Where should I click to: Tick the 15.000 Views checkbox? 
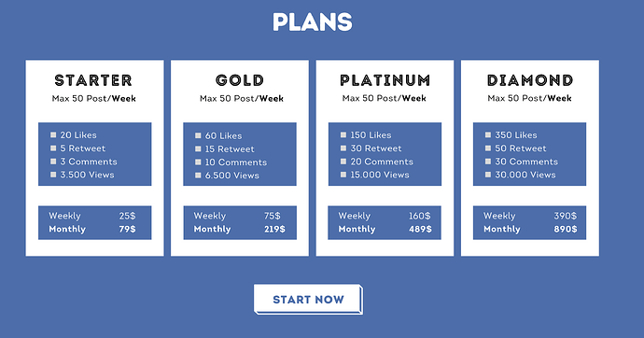point(343,175)
